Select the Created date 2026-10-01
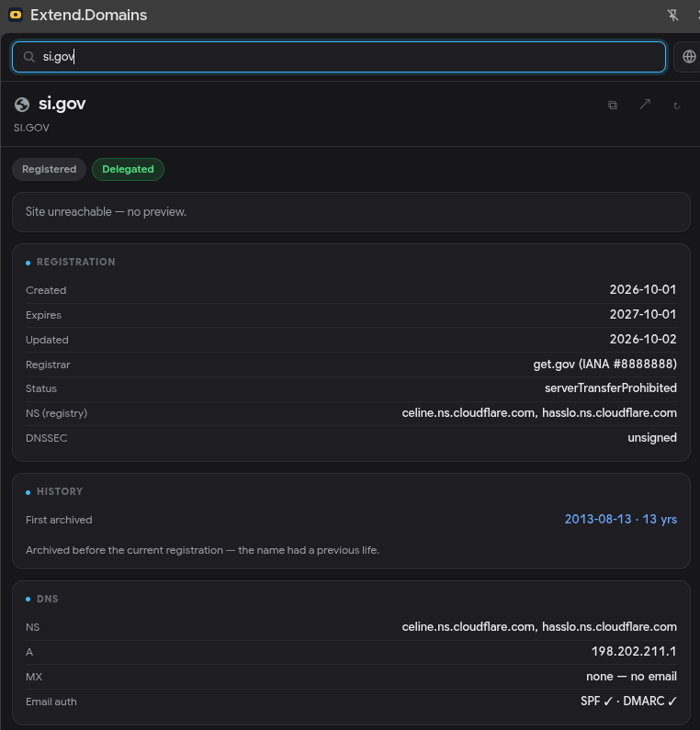The width and height of the screenshot is (700, 730). click(643, 289)
